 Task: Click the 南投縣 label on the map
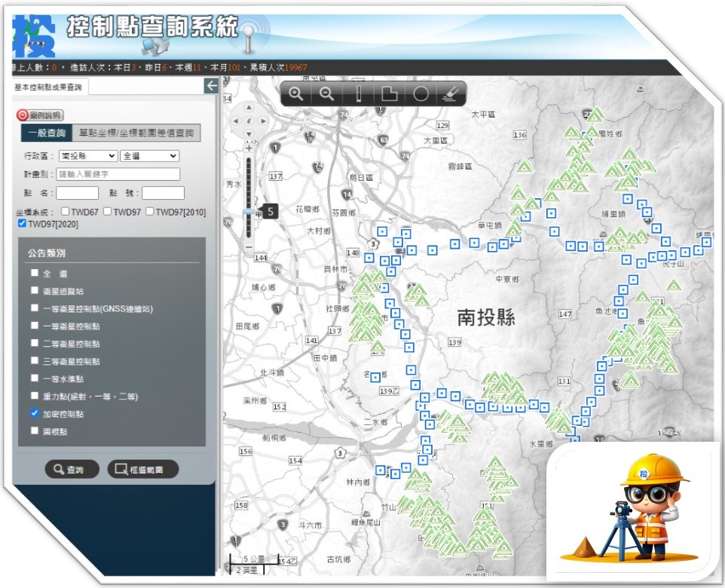pos(486,317)
